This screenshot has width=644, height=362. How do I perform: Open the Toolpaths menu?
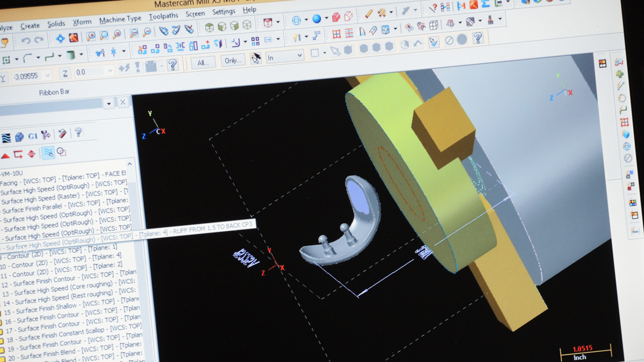(164, 16)
